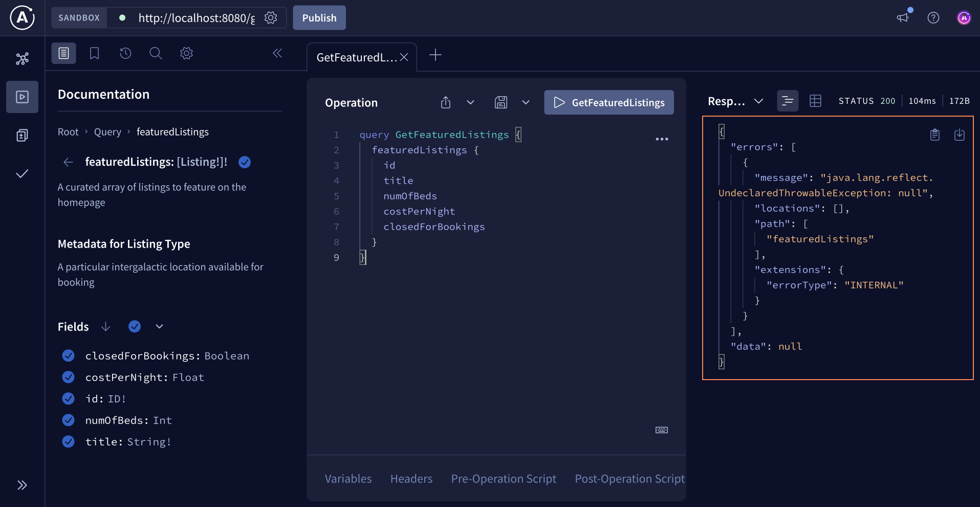Download the response payload
Screen dimensions: 980x507
(x=960, y=135)
